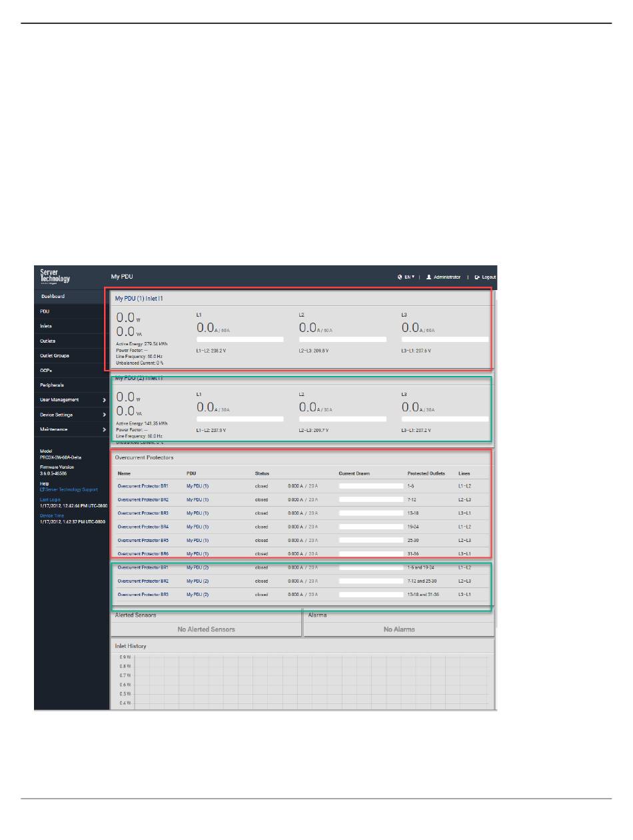
Task: Expand the Maintenance submenu arrow
Action: 104,429
